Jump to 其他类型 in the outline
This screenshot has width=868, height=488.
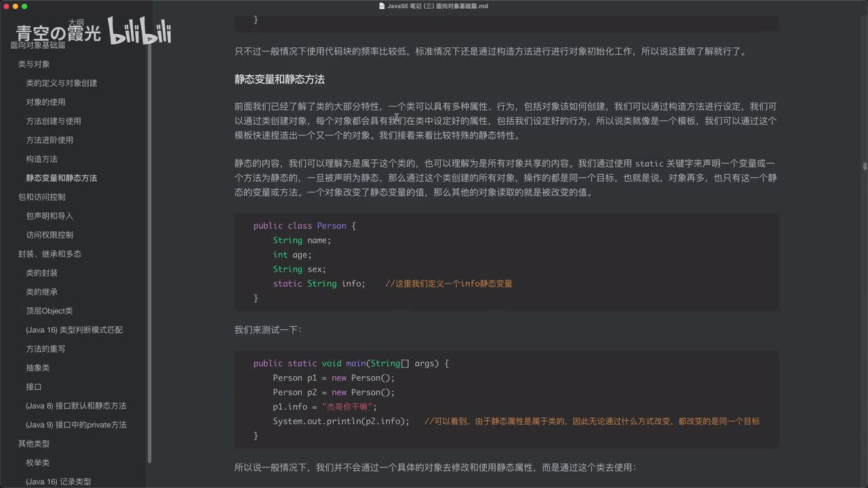34,444
